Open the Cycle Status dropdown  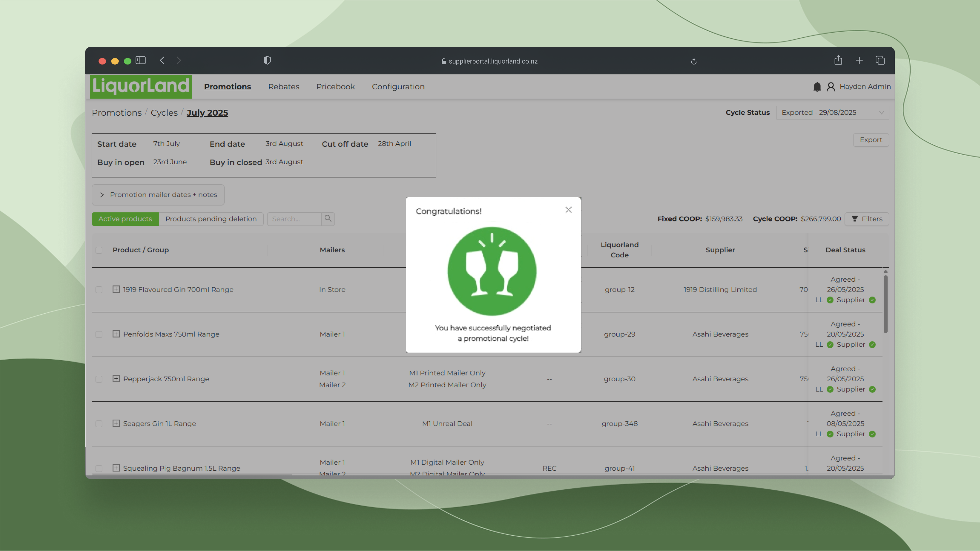pyautogui.click(x=832, y=112)
